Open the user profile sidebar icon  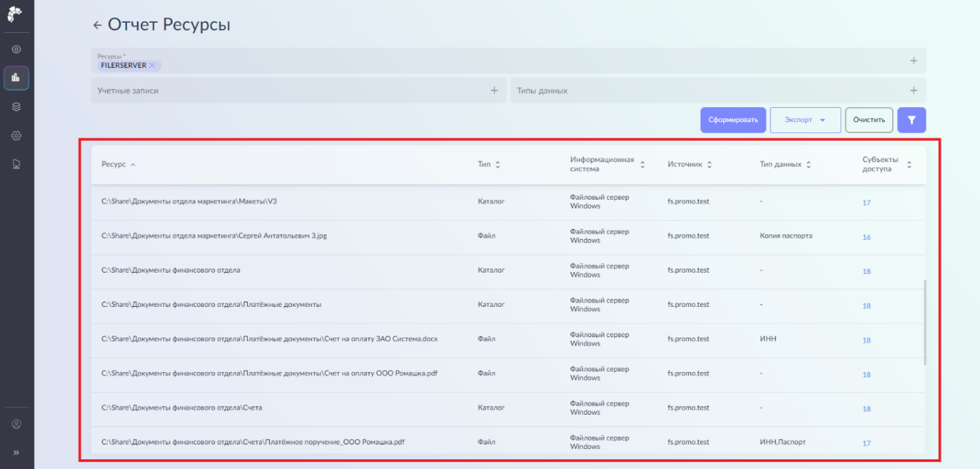click(16, 424)
